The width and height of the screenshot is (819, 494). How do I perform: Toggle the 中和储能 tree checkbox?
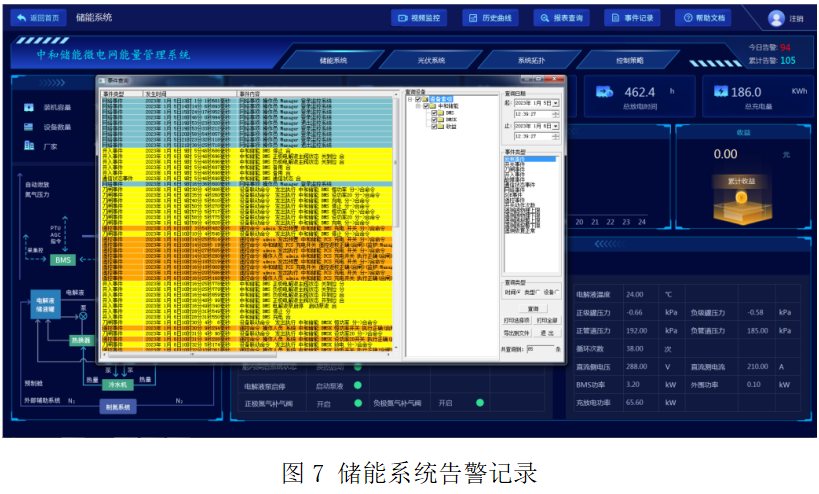[426, 106]
